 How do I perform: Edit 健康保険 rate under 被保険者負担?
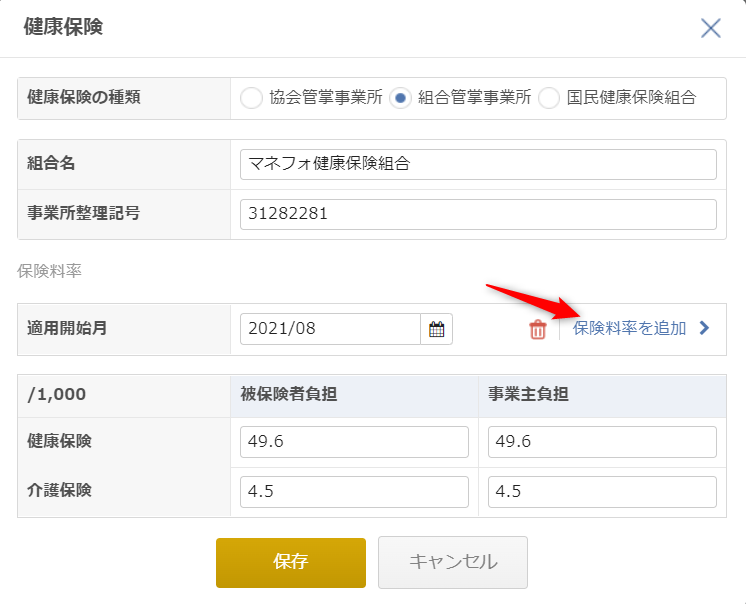coord(354,442)
